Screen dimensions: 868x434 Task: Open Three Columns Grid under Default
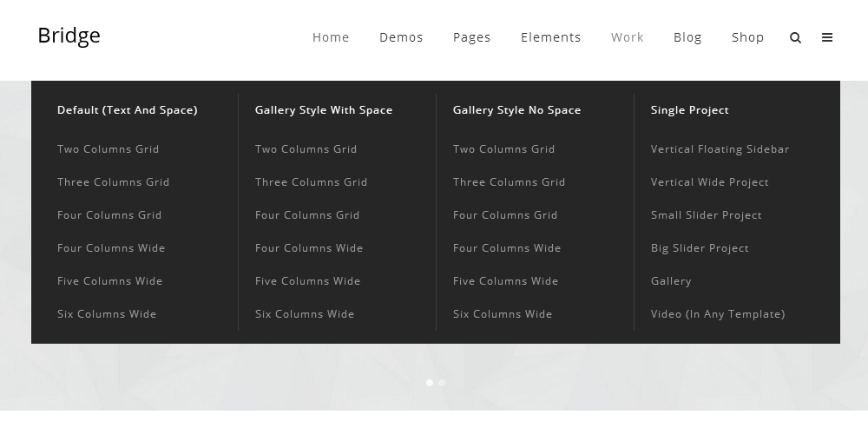tap(113, 182)
